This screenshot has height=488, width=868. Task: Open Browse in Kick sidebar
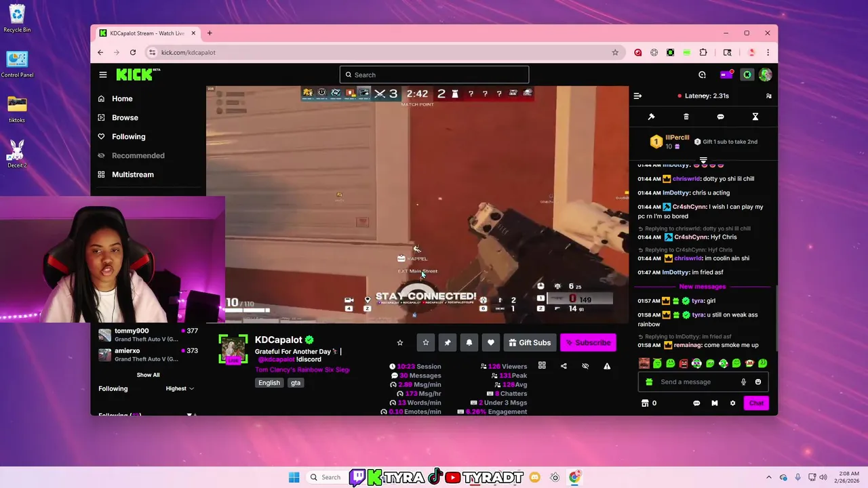118,117
